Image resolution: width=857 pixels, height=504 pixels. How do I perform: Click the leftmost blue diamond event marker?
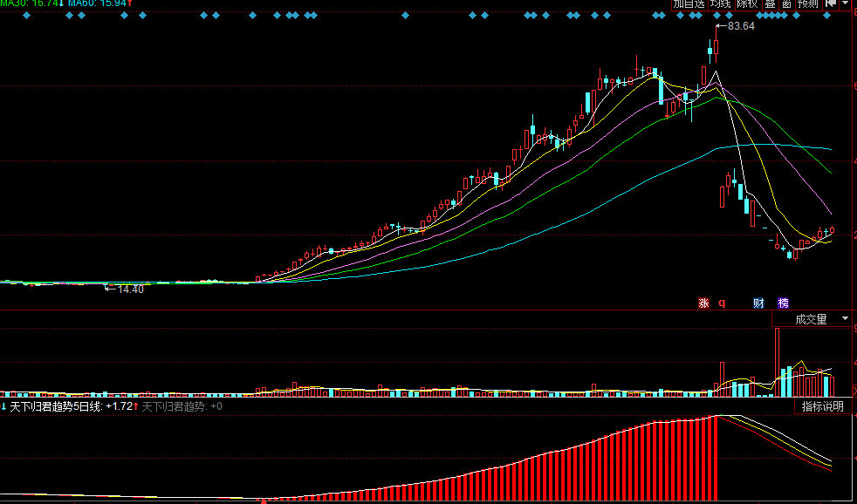coord(26,16)
